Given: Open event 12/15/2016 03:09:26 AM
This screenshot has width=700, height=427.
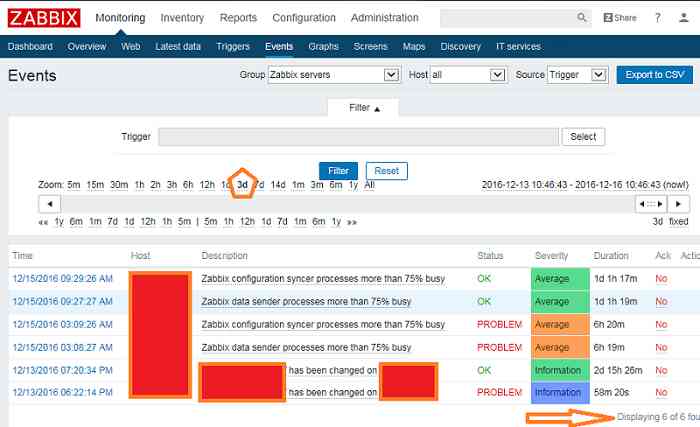Looking at the screenshot, I should (62, 324).
